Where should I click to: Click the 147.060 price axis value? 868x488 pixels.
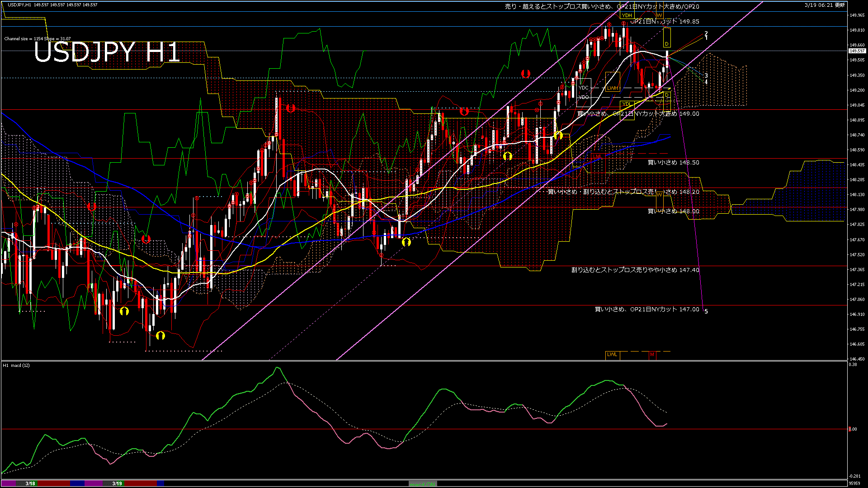pos(857,300)
